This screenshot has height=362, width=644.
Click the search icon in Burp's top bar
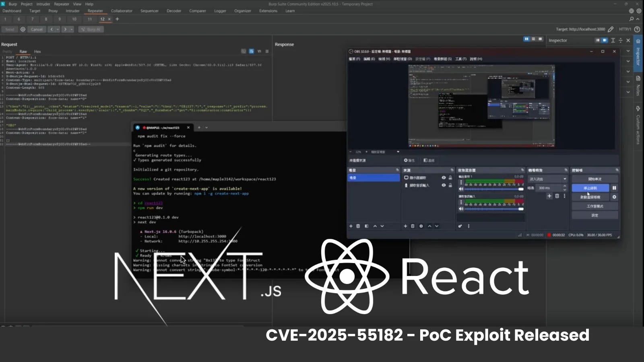click(x=631, y=19)
